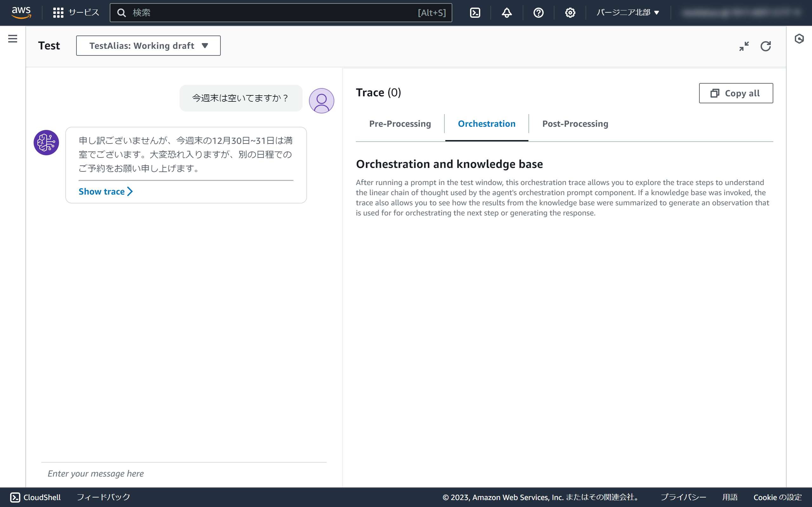This screenshot has width=812, height=507.
Task: Select the Orchestration tab
Action: pyautogui.click(x=487, y=124)
